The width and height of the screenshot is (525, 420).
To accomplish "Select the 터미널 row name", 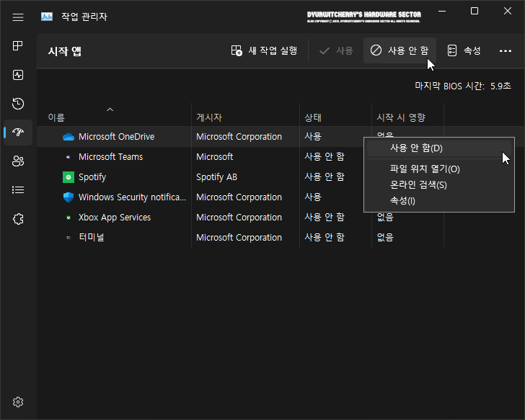I will click(92, 238).
